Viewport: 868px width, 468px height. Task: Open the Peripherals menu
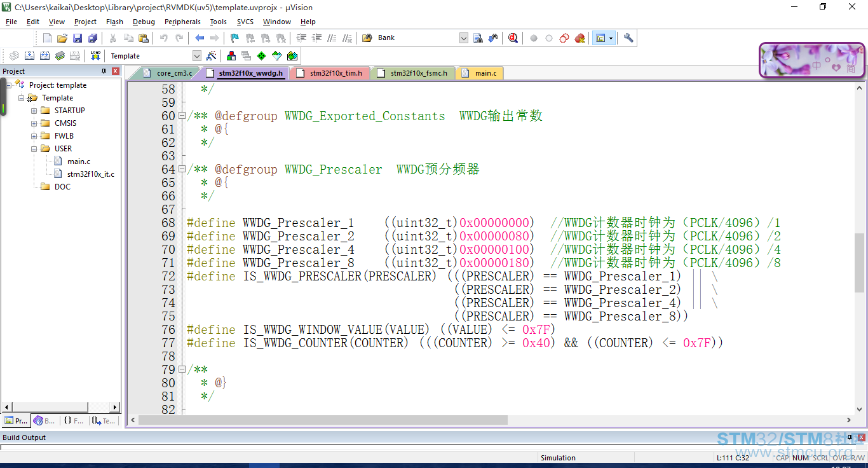[x=183, y=22]
